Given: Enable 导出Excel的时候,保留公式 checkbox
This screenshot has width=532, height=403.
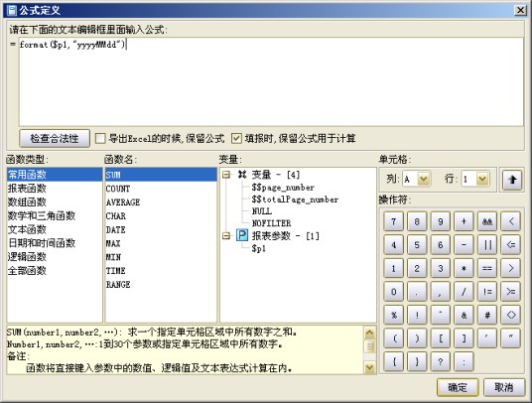Looking at the screenshot, I should click(100, 138).
